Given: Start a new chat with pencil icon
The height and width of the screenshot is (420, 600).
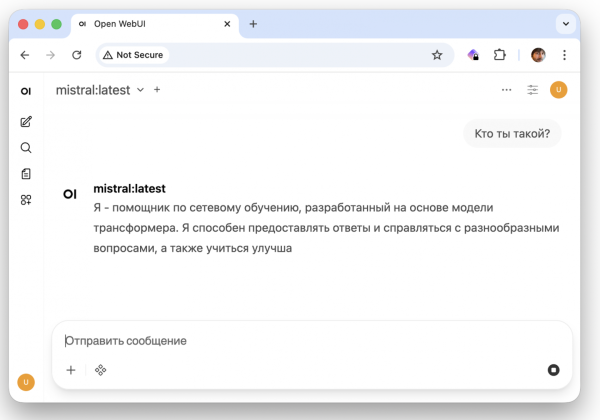Looking at the screenshot, I should [26, 122].
